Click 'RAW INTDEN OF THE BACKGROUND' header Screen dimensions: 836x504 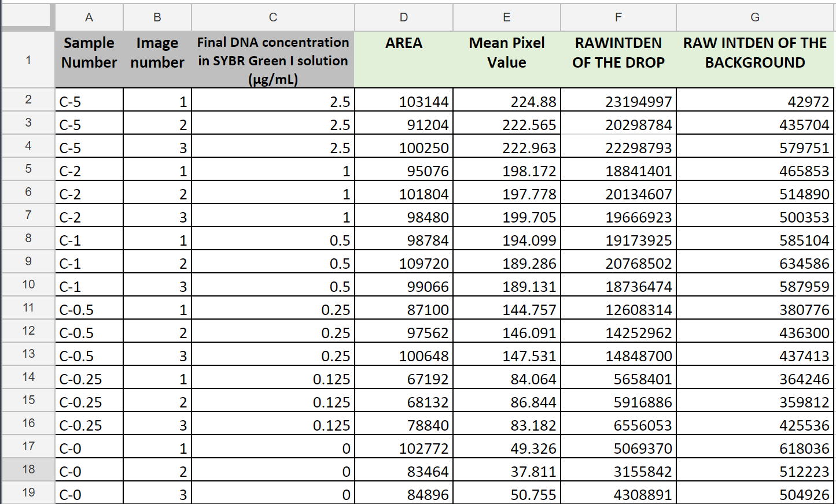point(754,60)
